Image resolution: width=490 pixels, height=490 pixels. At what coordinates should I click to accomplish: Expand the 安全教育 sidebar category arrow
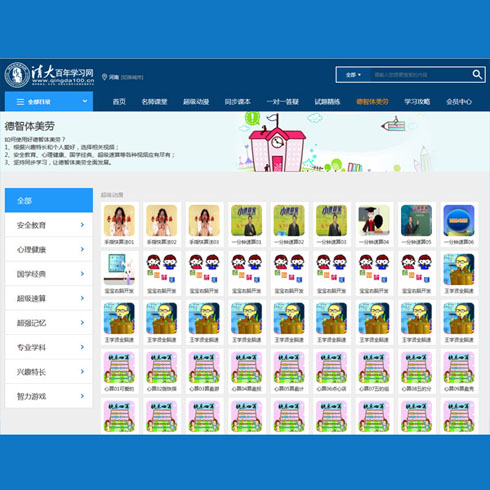pos(82,225)
